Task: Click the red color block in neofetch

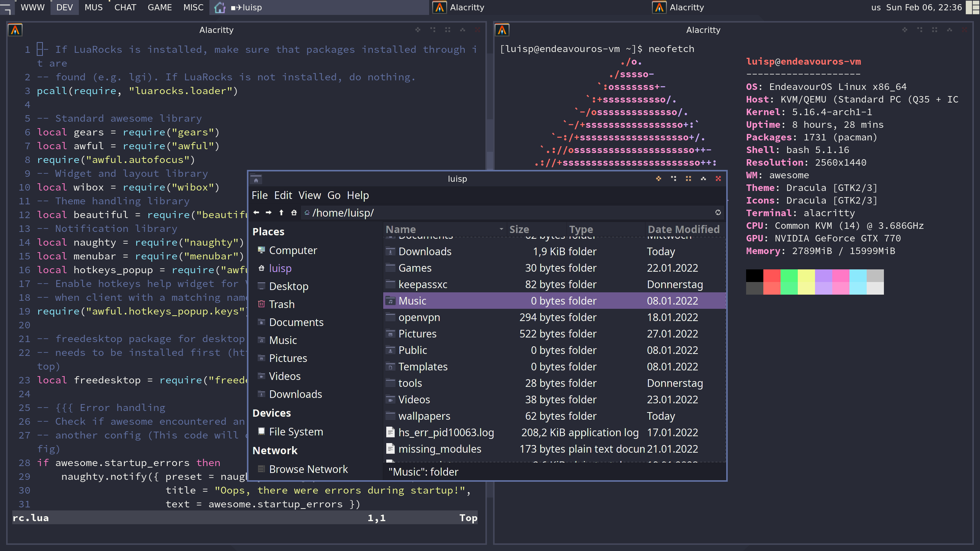Action: [771, 275]
